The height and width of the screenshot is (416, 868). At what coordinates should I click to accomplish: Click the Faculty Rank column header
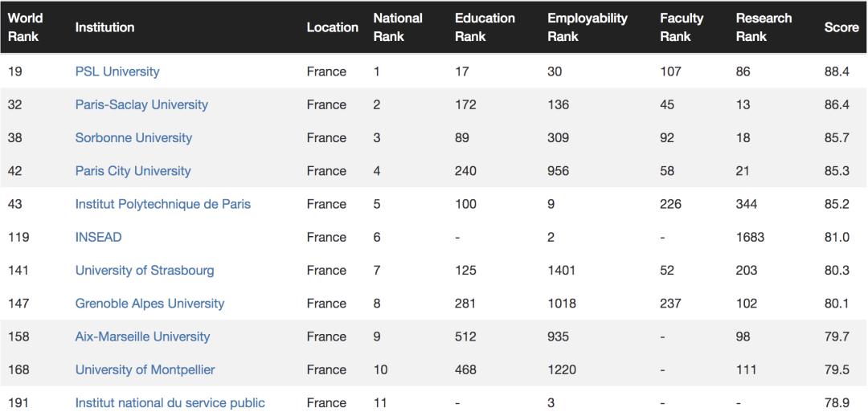tap(682, 27)
